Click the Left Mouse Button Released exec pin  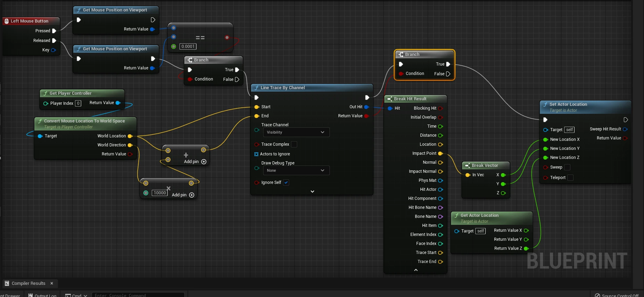(x=54, y=41)
